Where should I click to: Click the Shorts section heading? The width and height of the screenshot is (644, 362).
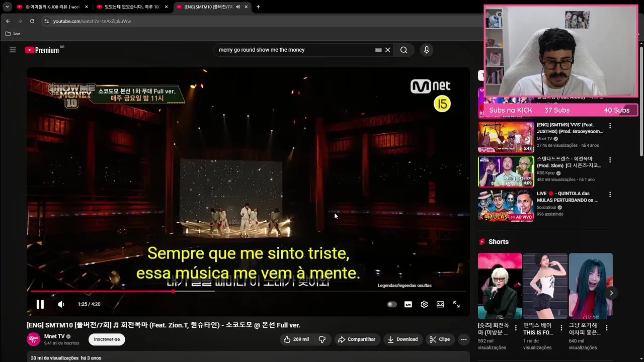coord(499,242)
